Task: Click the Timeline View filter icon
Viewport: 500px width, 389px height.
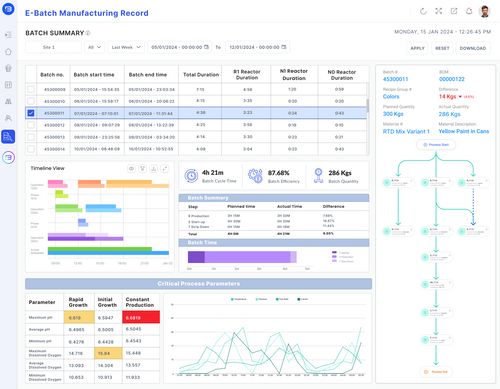Action: [142, 169]
